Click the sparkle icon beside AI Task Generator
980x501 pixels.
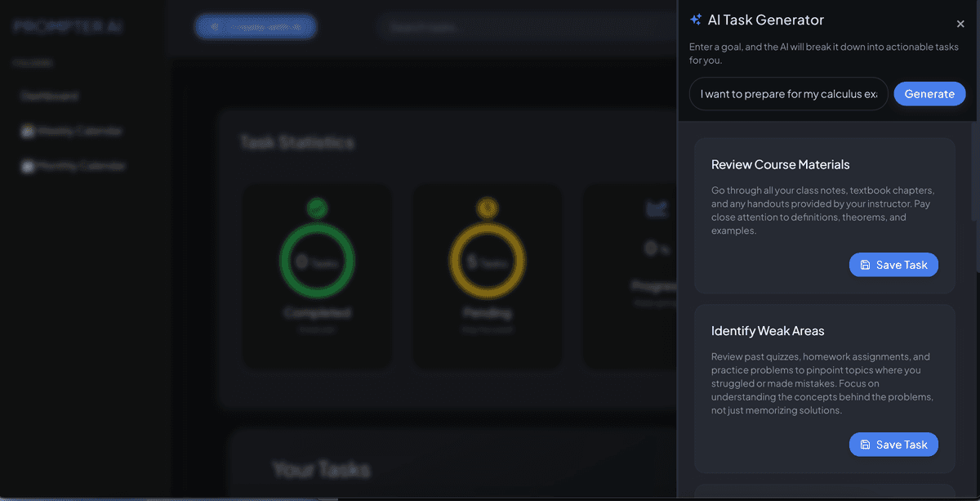click(696, 20)
